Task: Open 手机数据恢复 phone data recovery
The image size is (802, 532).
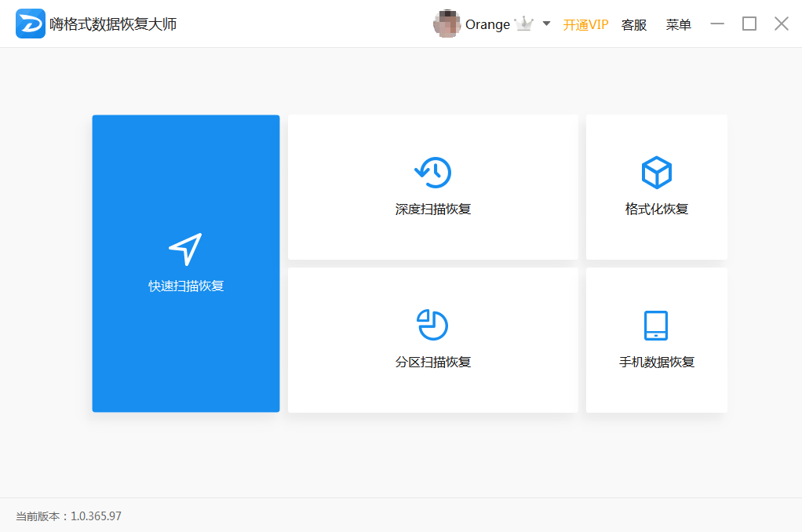Action: (x=656, y=340)
